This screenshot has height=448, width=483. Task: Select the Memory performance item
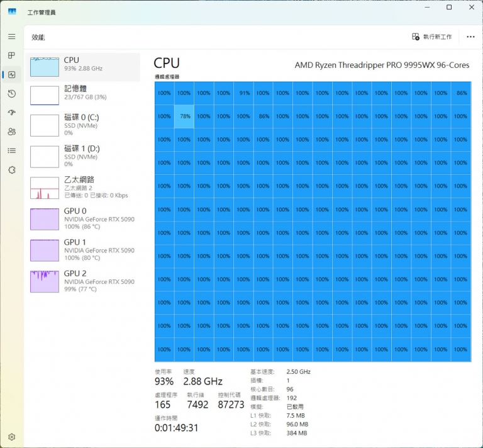85,94
